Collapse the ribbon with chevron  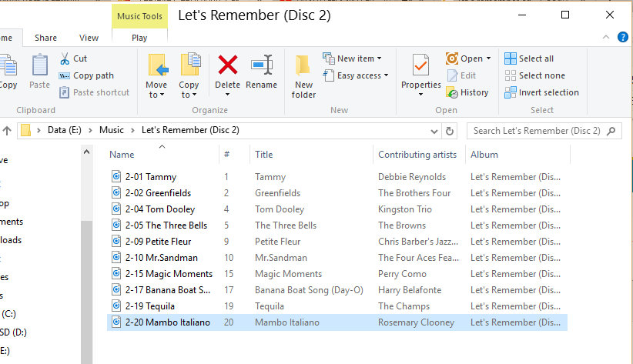click(605, 37)
